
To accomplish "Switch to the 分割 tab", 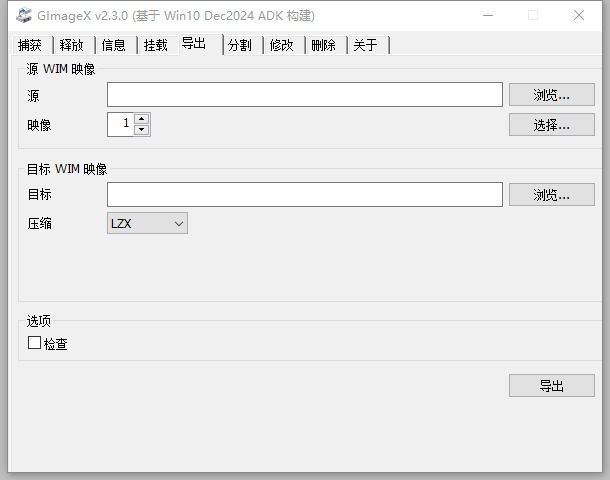I will tap(240, 45).
